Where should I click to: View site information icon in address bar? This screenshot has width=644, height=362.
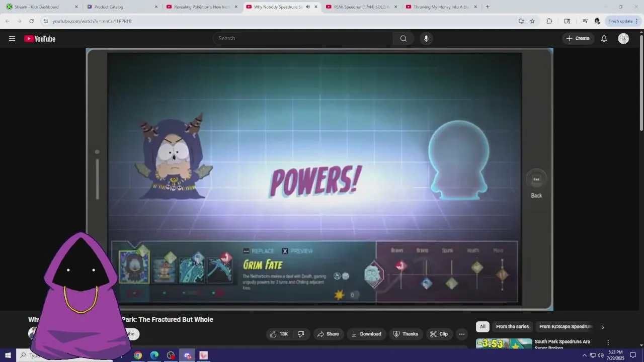click(x=45, y=21)
